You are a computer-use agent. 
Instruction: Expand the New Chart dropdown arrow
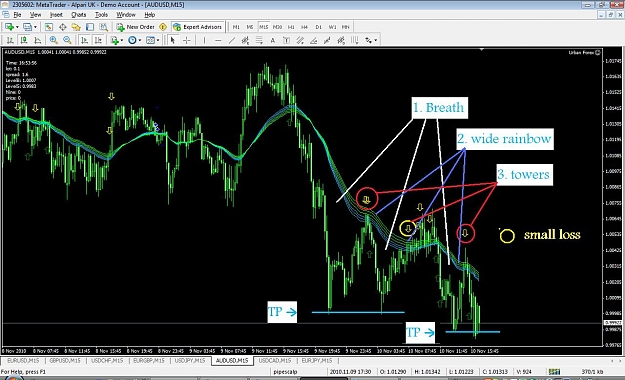17,27
